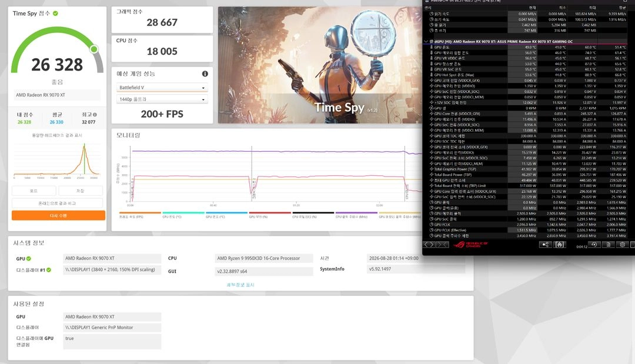The width and height of the screenshot is (635, 364).
Task: Click bolt icon of GPU memory voltage (VDDIO) row
Action: coord(432,86)
